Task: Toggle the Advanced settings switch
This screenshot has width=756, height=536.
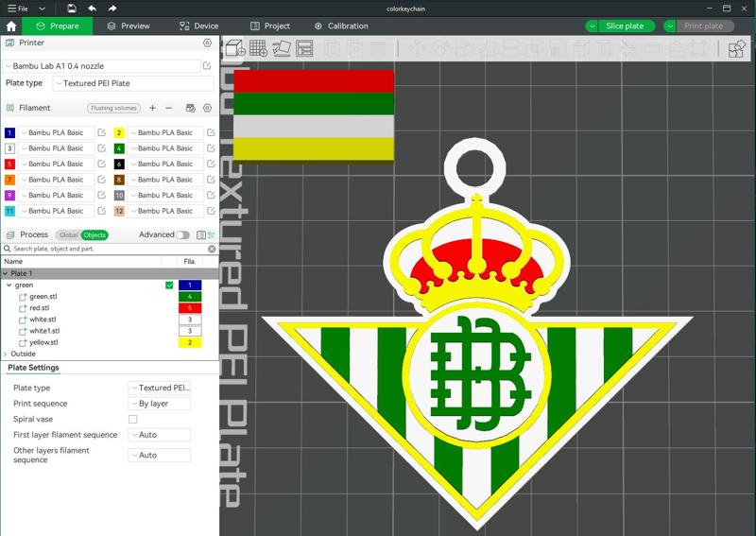Action: (182, 235)
